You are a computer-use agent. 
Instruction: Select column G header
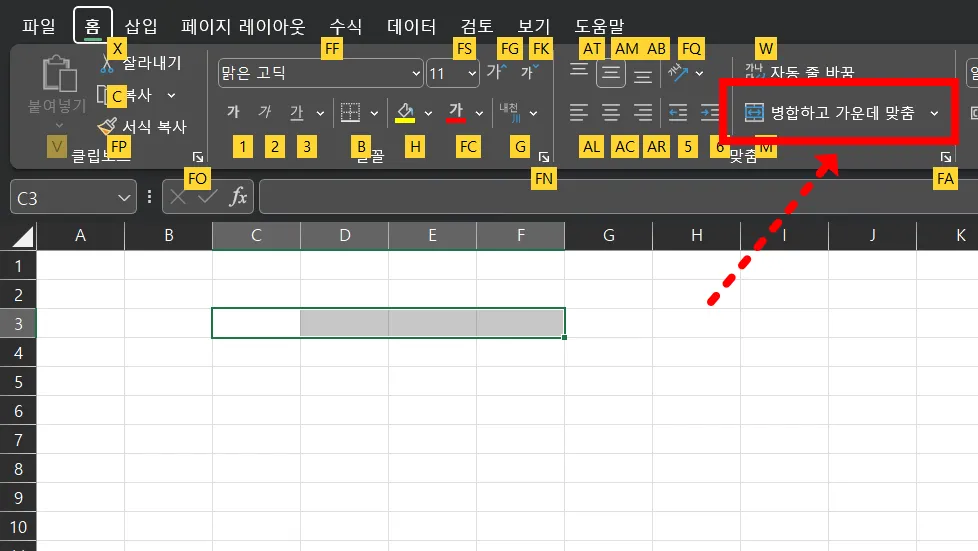[609, 236]
